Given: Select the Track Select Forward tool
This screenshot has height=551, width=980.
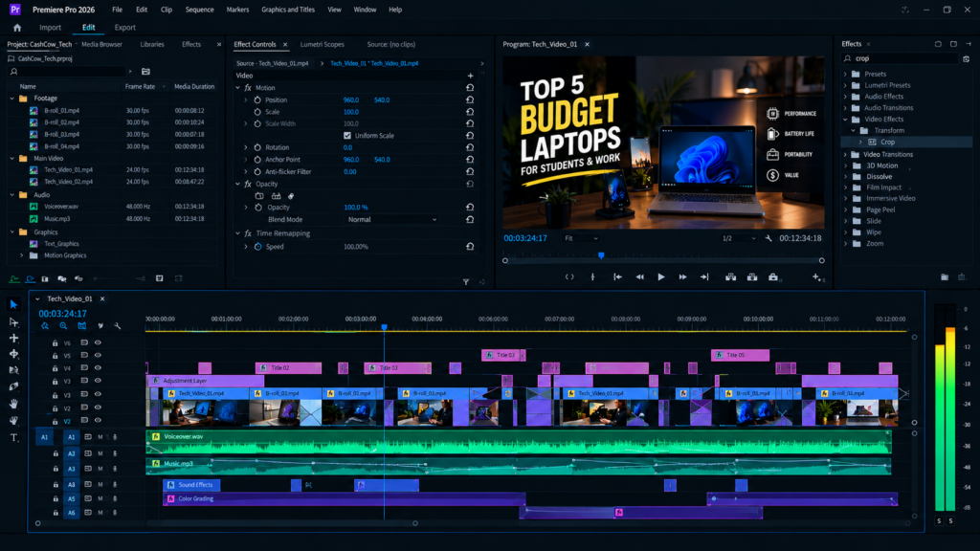Looking at the screenshot, I should point(13,321).
